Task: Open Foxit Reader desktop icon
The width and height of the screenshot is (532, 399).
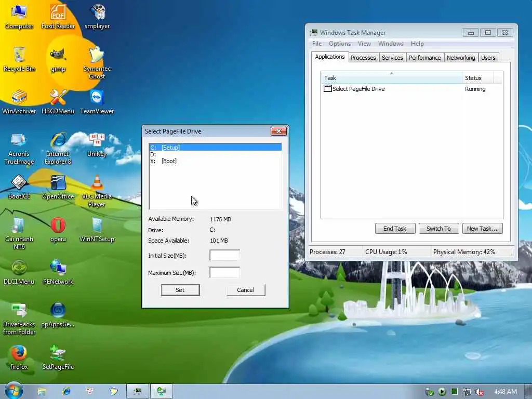Action: coord(58,17)
